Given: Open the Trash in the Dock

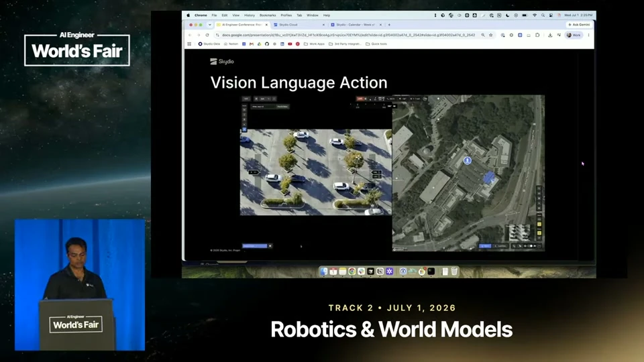Looking at the screenshot, I should pos(454,271).
